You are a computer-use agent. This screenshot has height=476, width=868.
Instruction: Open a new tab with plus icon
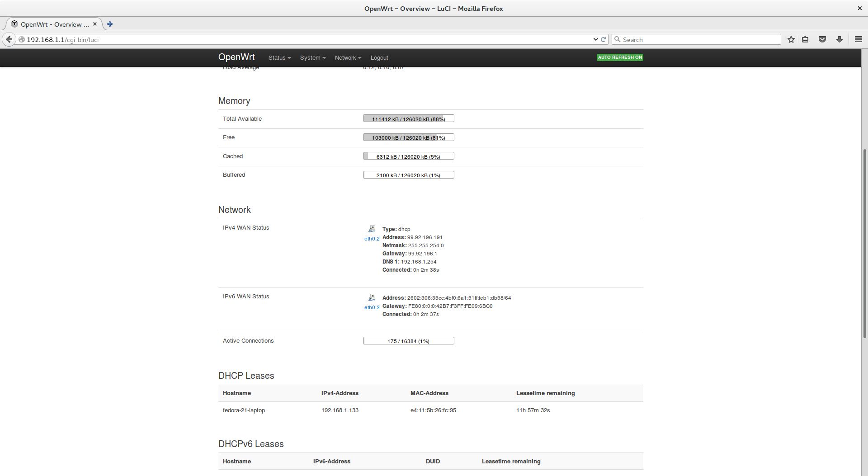point(110,24)
